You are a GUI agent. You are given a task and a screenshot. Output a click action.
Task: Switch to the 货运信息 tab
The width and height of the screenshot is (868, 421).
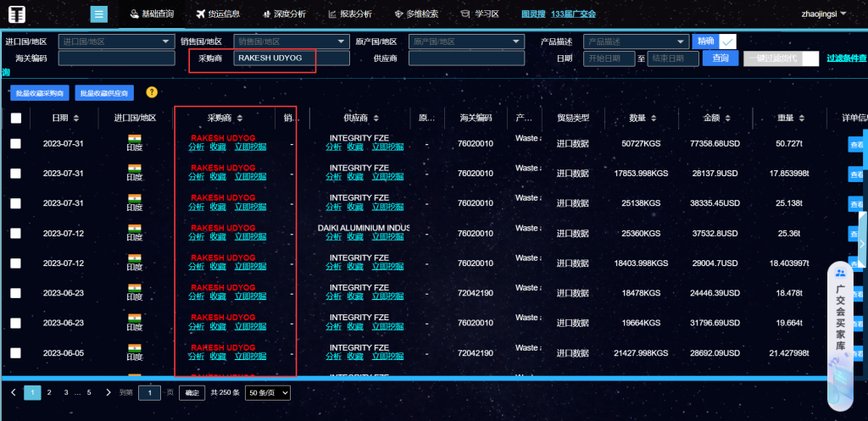pos(217,14)
